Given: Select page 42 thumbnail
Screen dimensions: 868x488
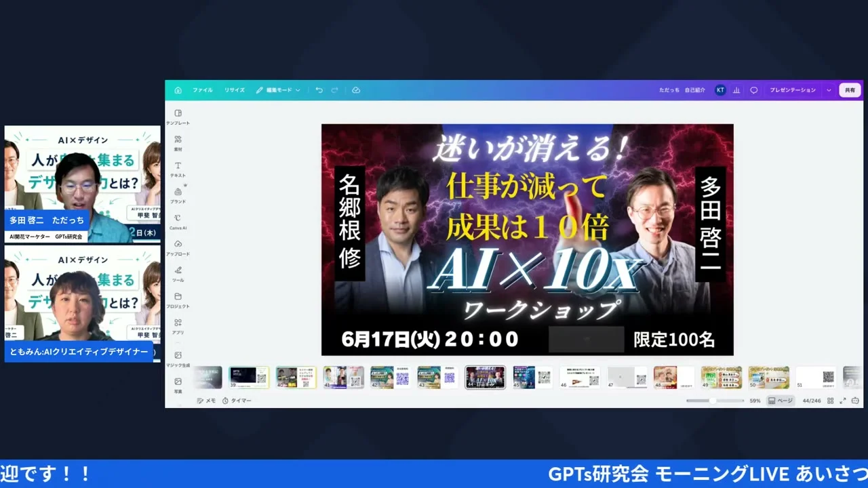Looking at the screenshot, I should click(x=391, y=378).
